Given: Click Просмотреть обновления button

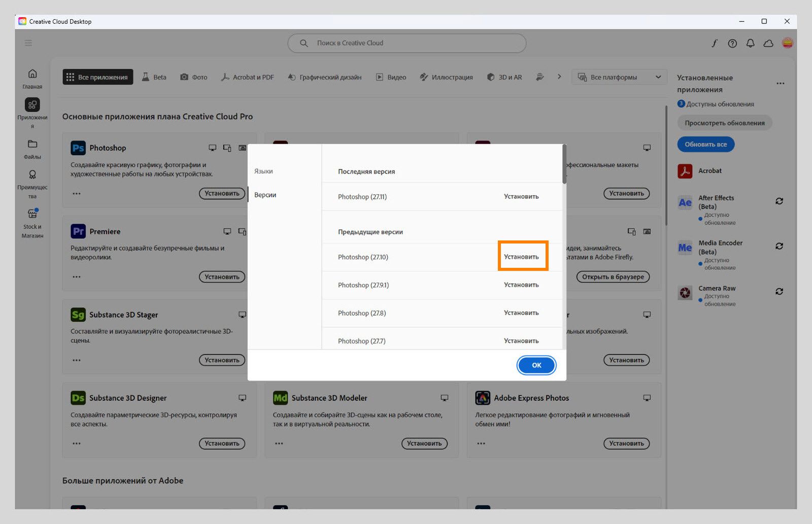Looking at the screenshot, I should point(725,123).
